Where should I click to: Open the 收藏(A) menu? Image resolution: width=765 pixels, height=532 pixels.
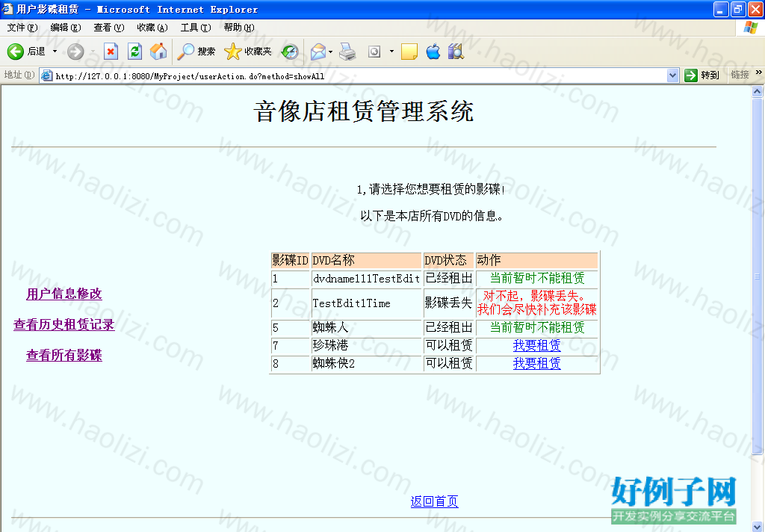[152, 28]
